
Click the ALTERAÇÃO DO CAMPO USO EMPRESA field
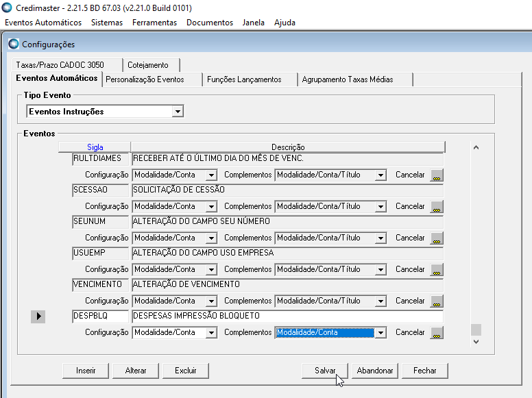tap(287, 253)
